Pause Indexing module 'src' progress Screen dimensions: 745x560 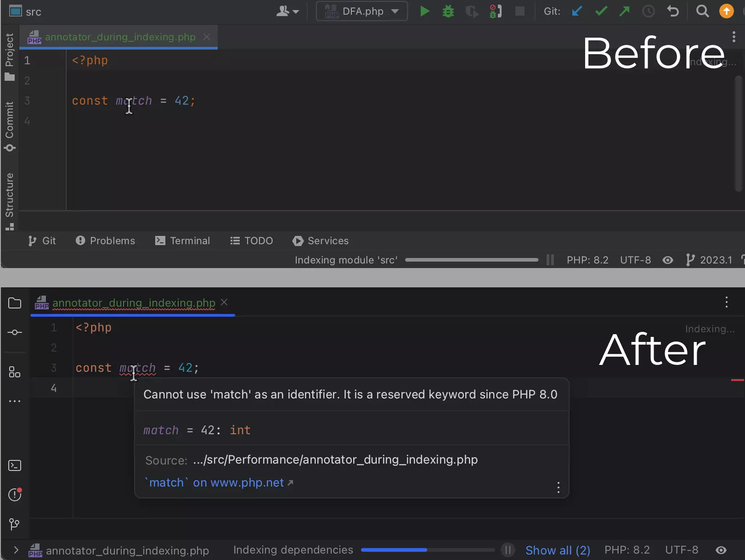click(550, 260)
